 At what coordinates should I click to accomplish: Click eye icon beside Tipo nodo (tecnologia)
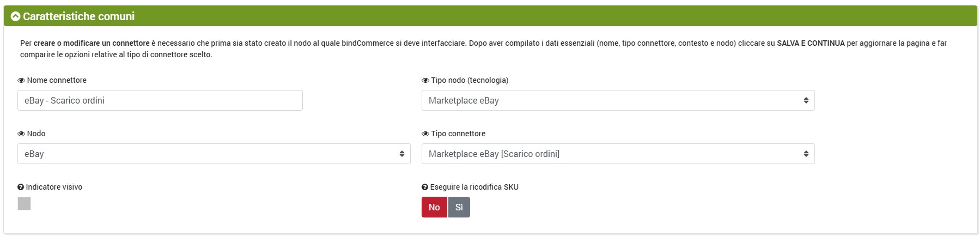point(425,80)
